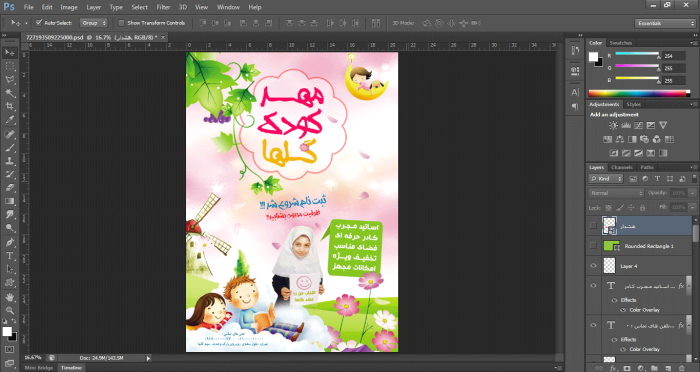This screenshot has width=700, height=372.
Task: Open the Color panel flyout menu
Action: click(x=695, y=43)
